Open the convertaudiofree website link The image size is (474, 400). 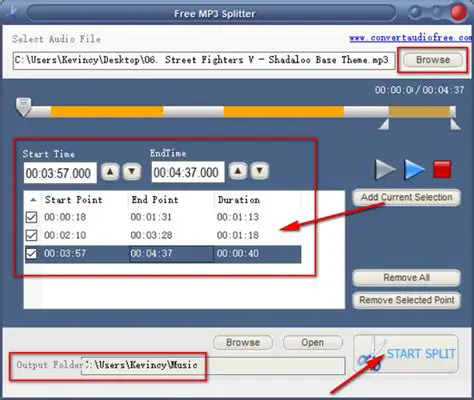(411, 38)
